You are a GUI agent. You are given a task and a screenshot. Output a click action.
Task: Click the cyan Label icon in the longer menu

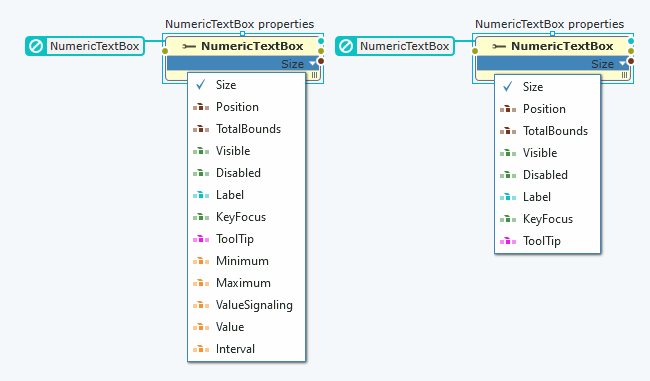[x=201, y=195]
